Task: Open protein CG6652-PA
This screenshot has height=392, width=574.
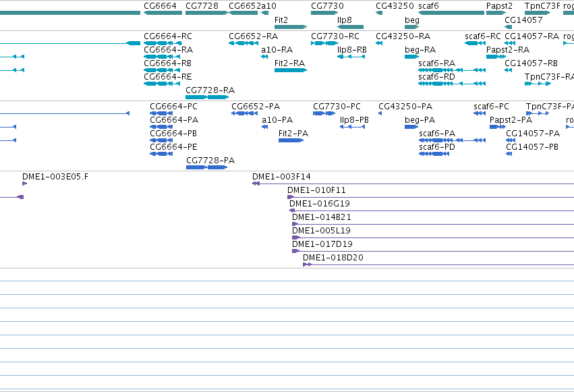Action: (256, 107)
